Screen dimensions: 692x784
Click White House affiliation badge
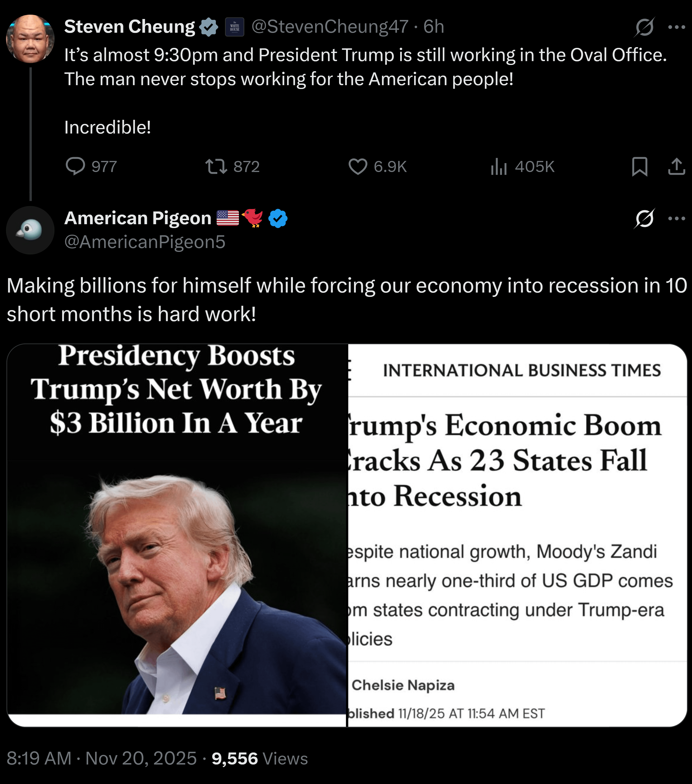coord(234,27)
